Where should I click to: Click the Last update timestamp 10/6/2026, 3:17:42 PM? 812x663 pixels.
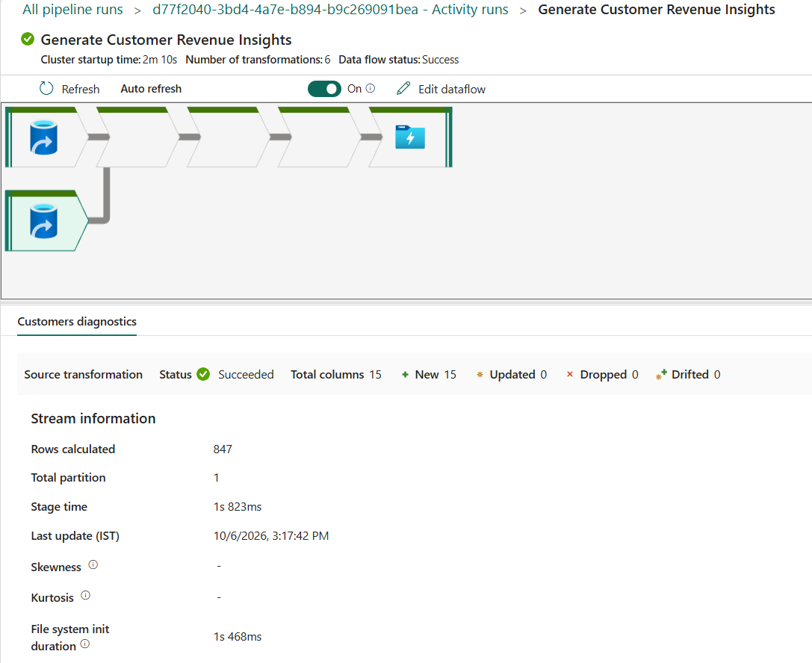pos(271,535)
